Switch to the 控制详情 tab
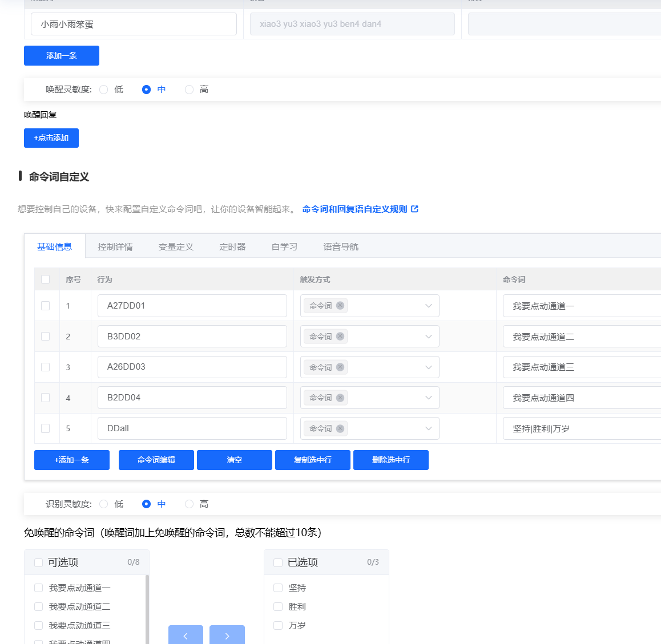661x644 pixels. [115, 247]
